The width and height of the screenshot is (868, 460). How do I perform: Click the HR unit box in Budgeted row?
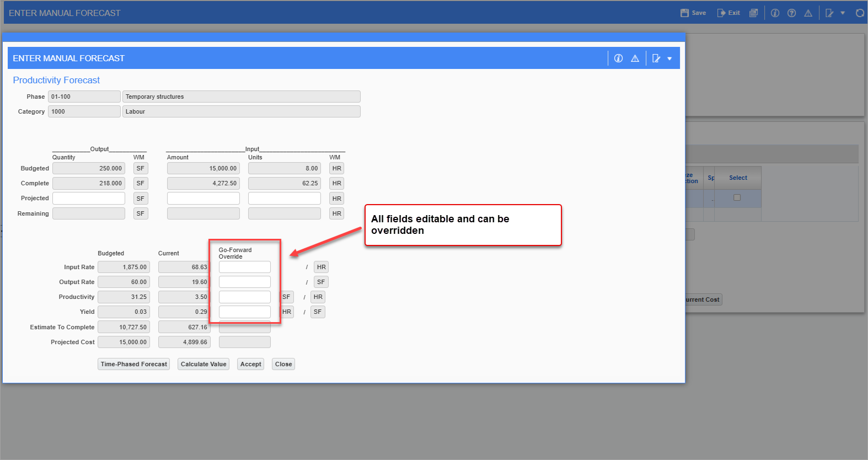coord(337,168)
